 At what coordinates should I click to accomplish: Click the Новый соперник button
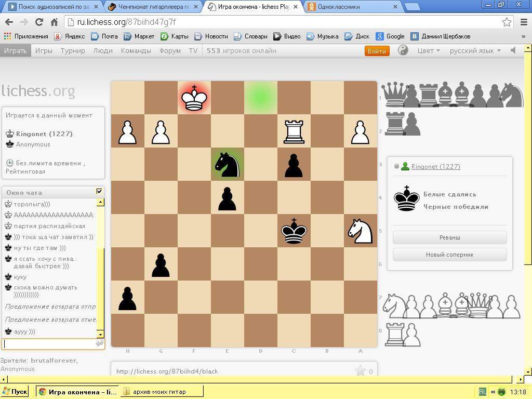(x=449, y=255)
